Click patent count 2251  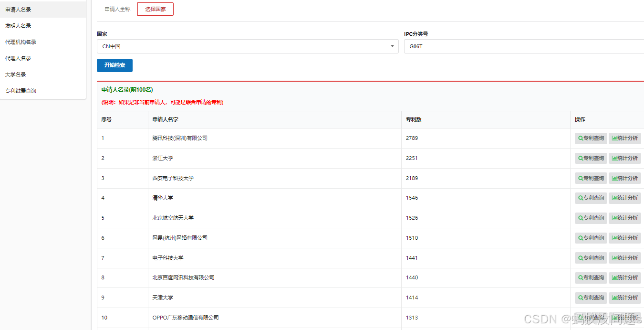point(412,158)
